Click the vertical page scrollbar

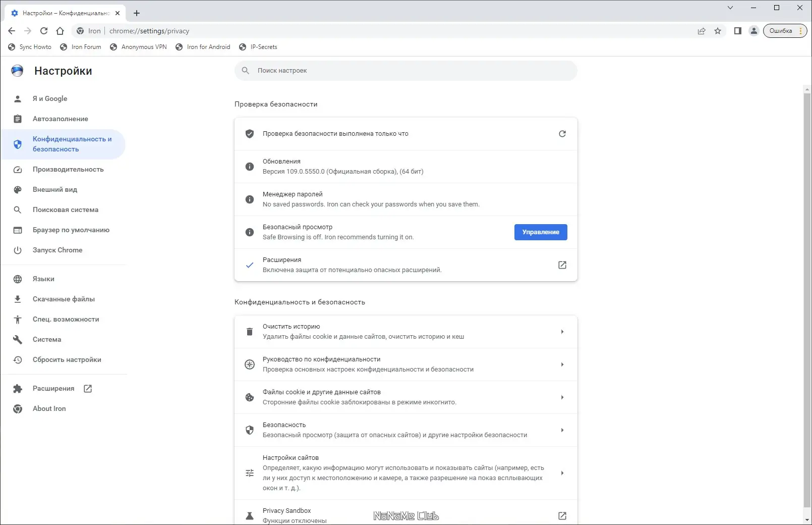pos(807,303)
